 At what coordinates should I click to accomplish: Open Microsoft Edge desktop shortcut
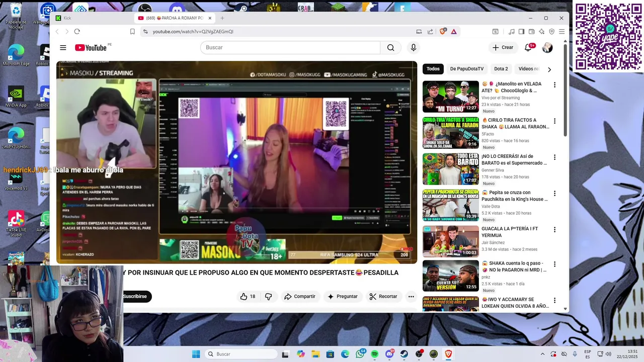coord(16,55)
